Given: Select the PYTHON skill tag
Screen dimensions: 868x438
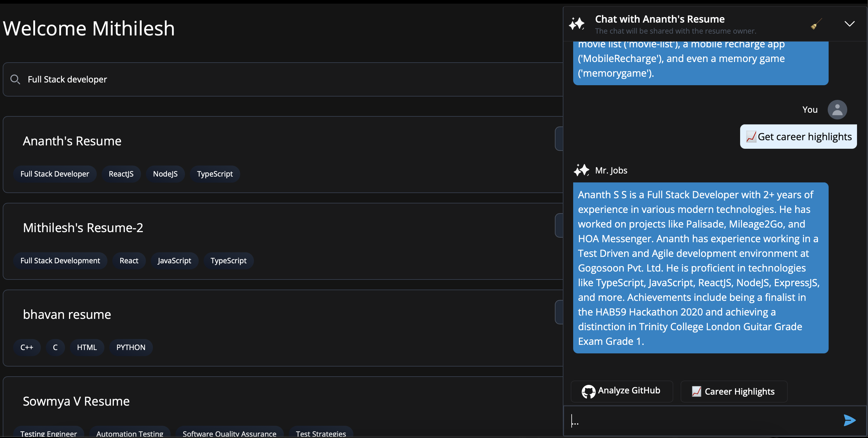Looking at the screenshot, I should pos(131,347).
